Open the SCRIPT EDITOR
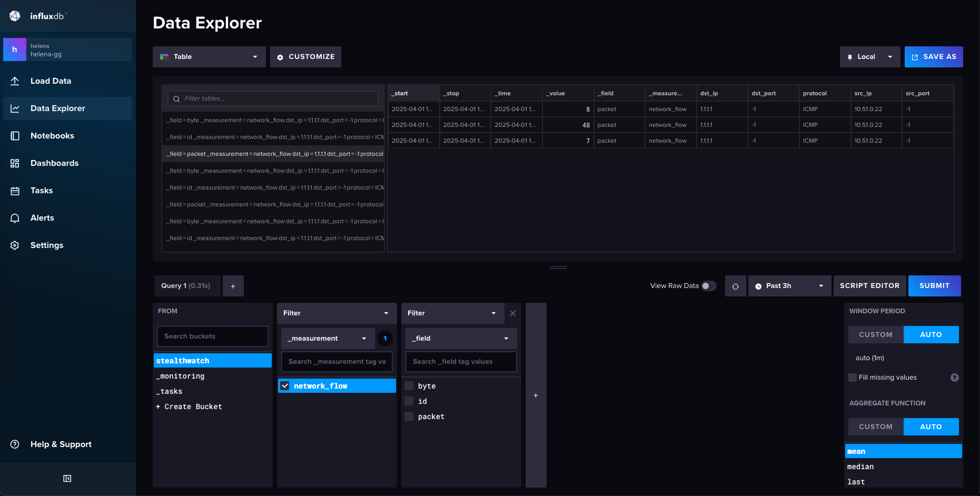 pos(869,286)
